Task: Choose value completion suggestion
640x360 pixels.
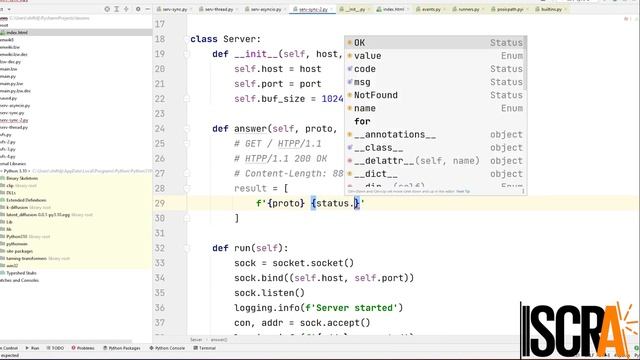Action: click(435, 56)
